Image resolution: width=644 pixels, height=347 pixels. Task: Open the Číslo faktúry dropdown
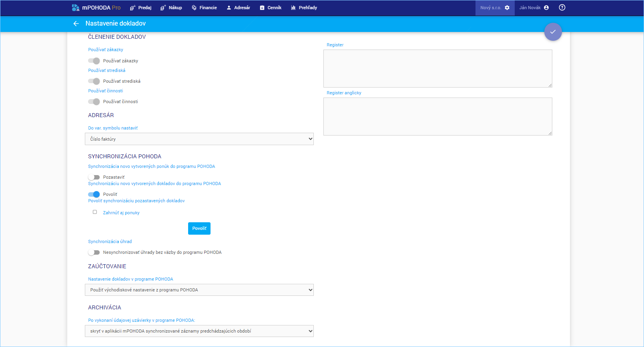199,139
